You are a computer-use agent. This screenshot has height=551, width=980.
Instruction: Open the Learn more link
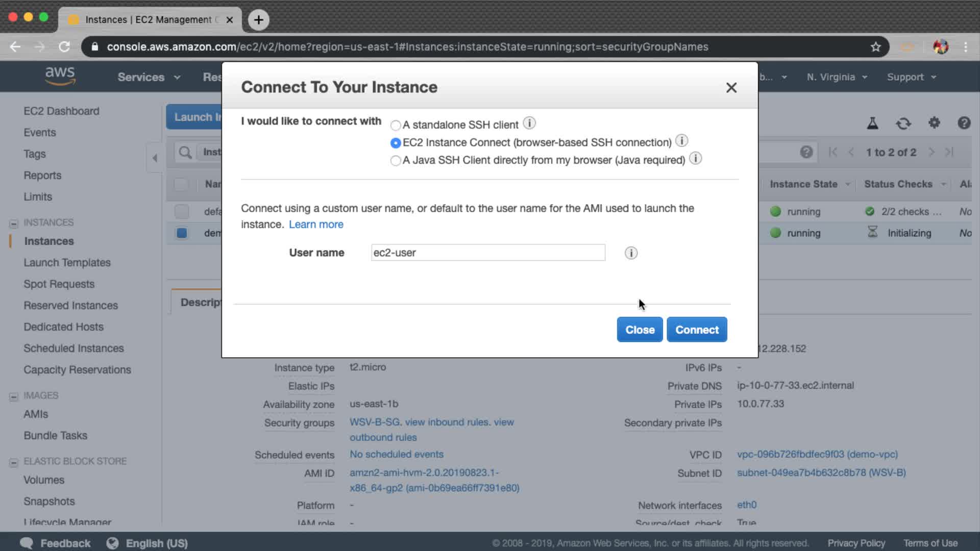[x=316, y=224]
